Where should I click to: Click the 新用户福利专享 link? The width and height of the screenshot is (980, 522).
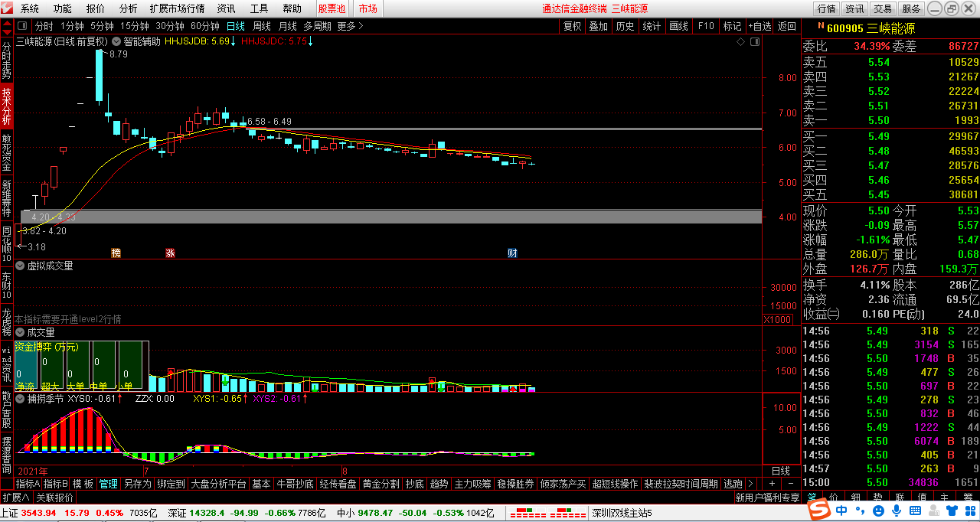[x=766, y=498]
